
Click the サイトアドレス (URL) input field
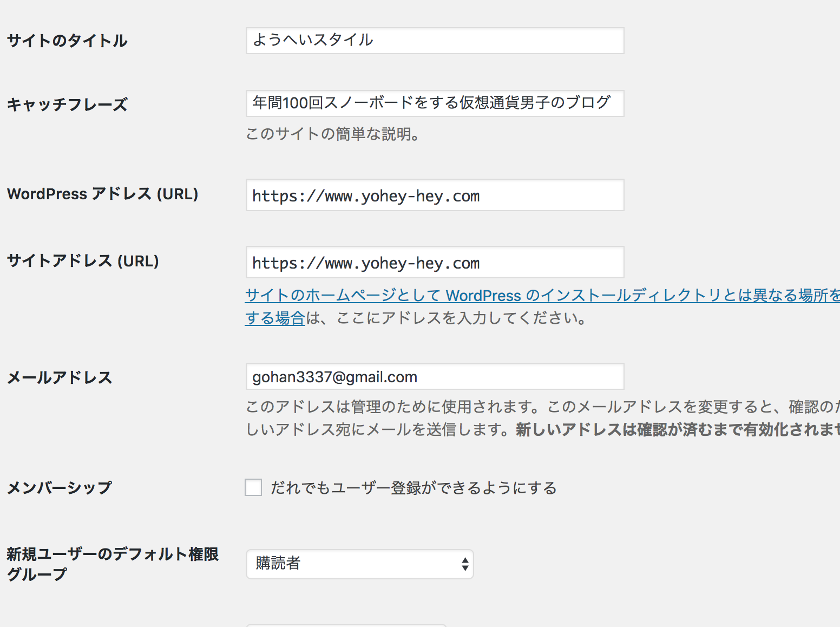tap(435, 262)
